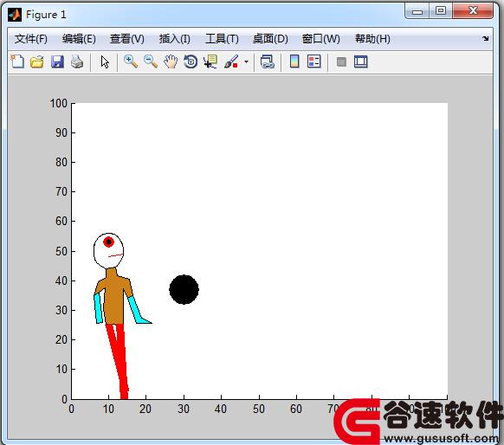504x445 pixels.
Task: Activate the Zoom Out magnifier
Action: point(151,61)
